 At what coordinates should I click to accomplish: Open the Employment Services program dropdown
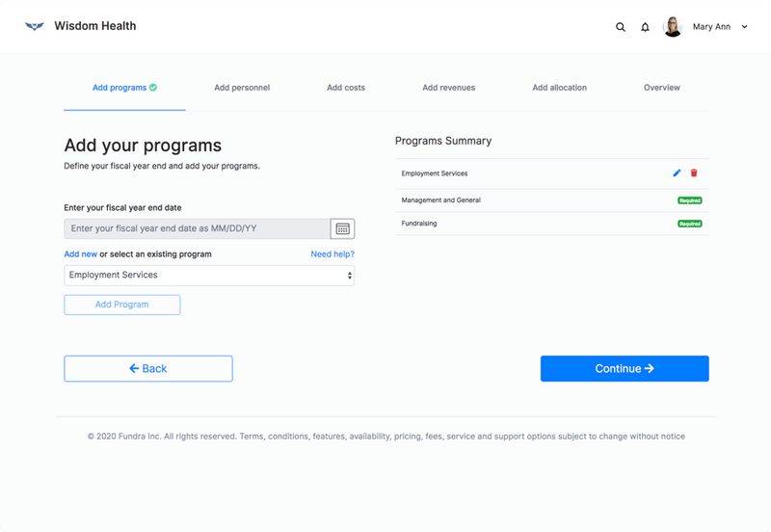(x=209, y=276)
